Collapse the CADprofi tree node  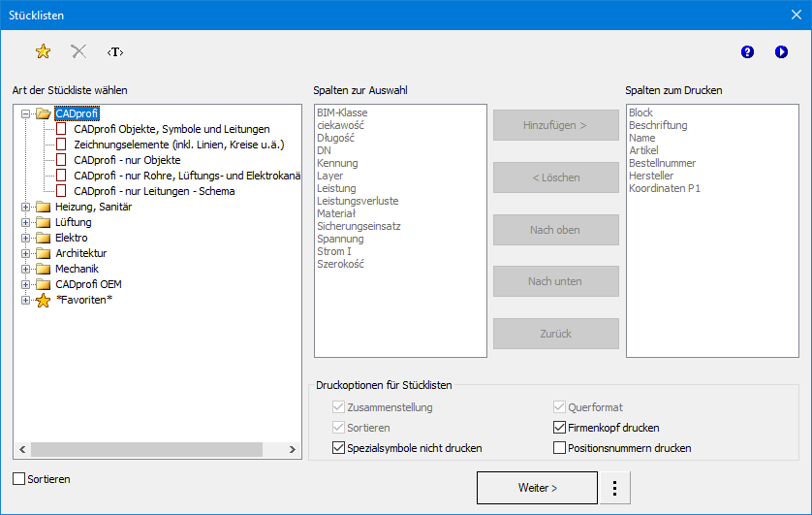(x=25, y=113)
